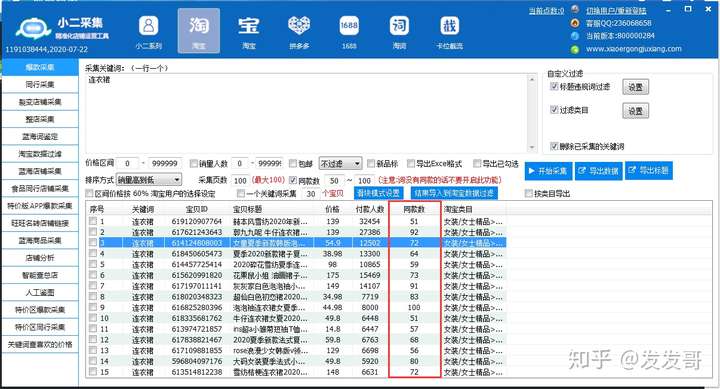Click the 采集页数 page count field
Image resolution: width=720 pixels, height=389 pixels.
click(x=240, y=180)
